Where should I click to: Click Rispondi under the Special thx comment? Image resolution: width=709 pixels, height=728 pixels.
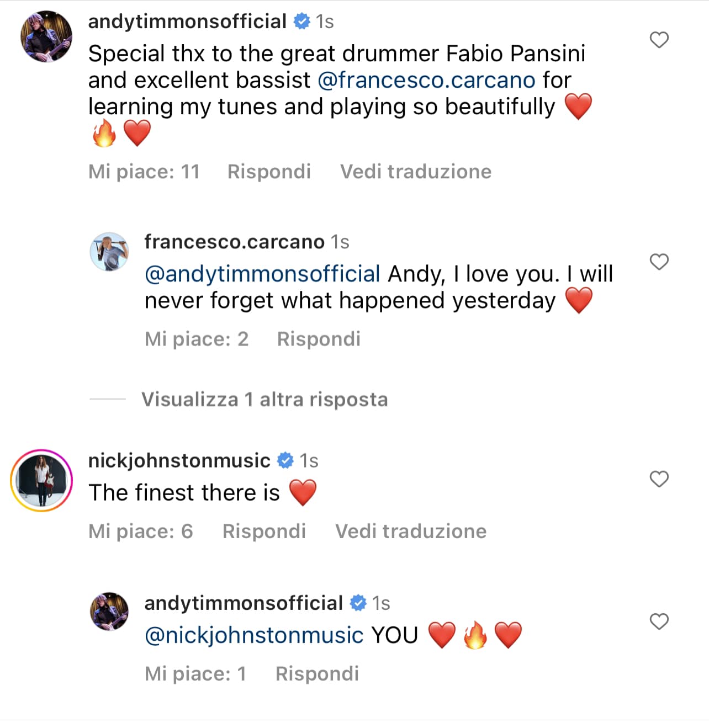[269, 172]
